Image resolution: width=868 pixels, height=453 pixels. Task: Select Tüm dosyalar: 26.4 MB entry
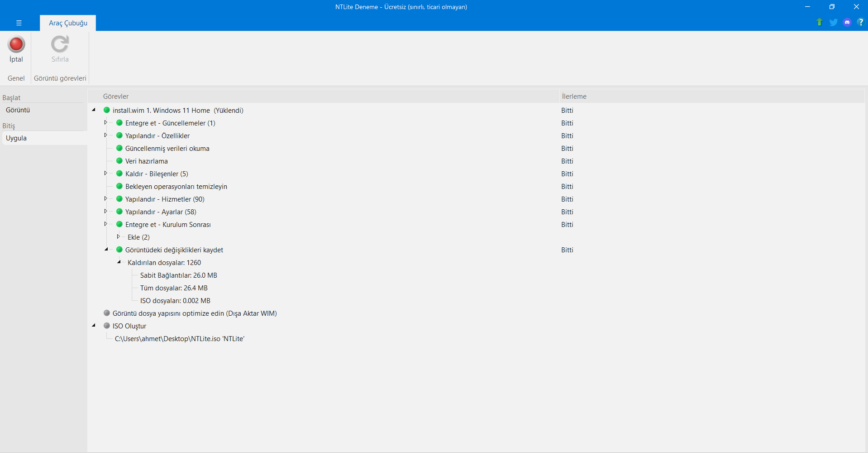click(174, 288)
